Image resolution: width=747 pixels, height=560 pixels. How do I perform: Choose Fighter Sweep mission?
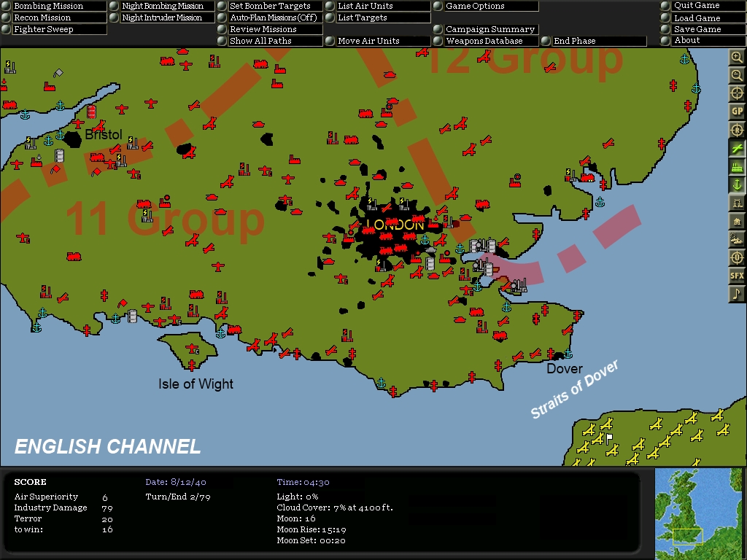click(x=54, y=29)
